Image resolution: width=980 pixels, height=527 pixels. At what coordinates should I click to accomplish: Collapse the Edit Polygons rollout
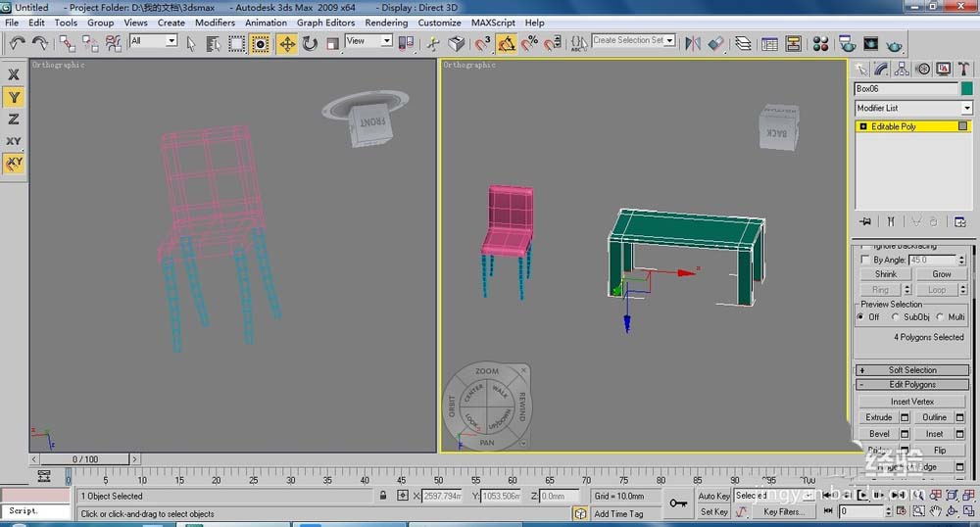click(x=912, y=385)
